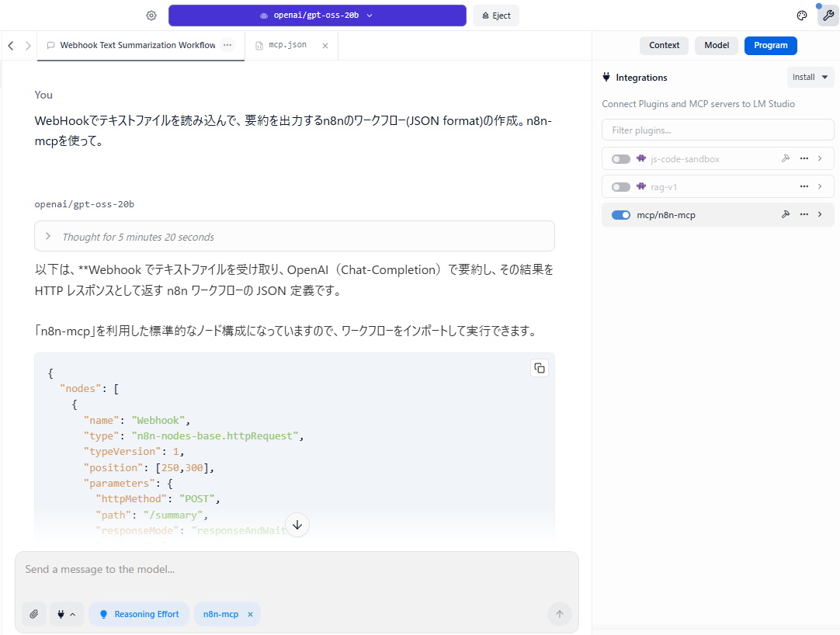This screenshot has width=840, height=635.
Task: Click the scroll-to-bottom arrow button
Action: pyautogui.click(x=297, y=525)
